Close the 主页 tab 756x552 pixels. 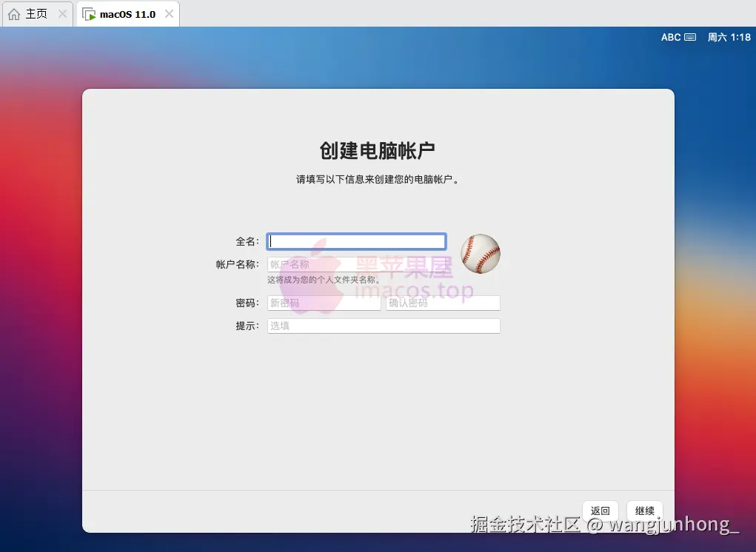coord(62,13)
